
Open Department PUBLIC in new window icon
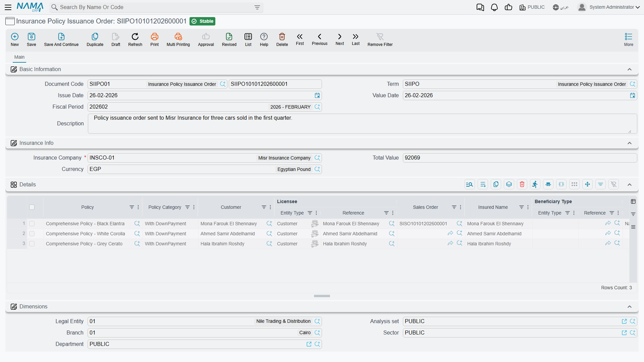(309, 344)
